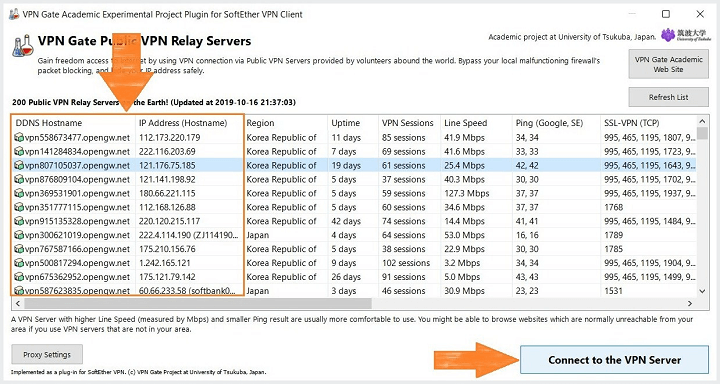Click SSL-VPN port value 1768
720x384 pixels.
[613, 207]
